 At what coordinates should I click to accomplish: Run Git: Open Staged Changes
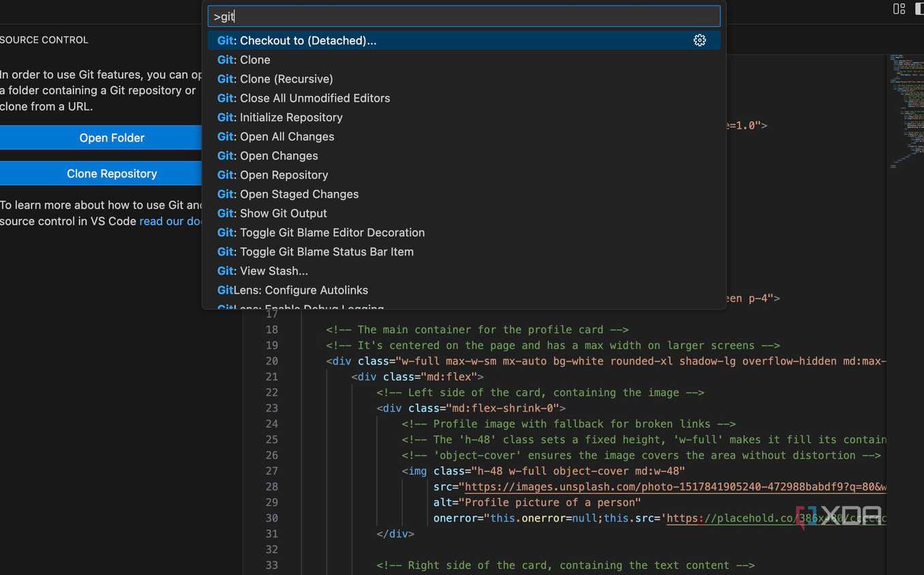[464, 194]
